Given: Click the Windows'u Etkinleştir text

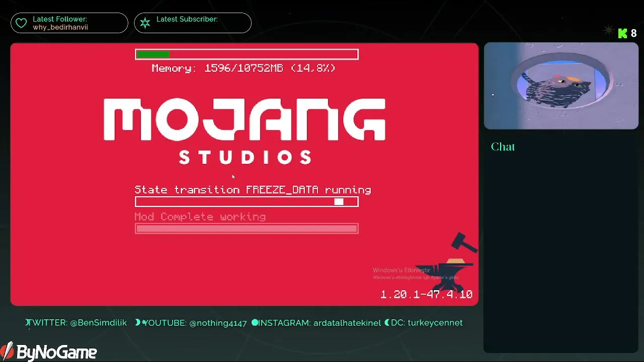Looking at the screenshot, I should [401, 270].
